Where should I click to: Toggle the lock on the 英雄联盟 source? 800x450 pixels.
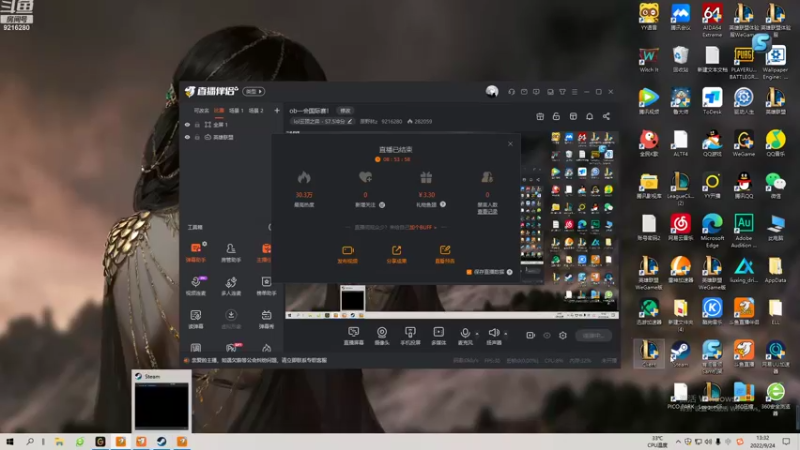(x=197, y=137)
